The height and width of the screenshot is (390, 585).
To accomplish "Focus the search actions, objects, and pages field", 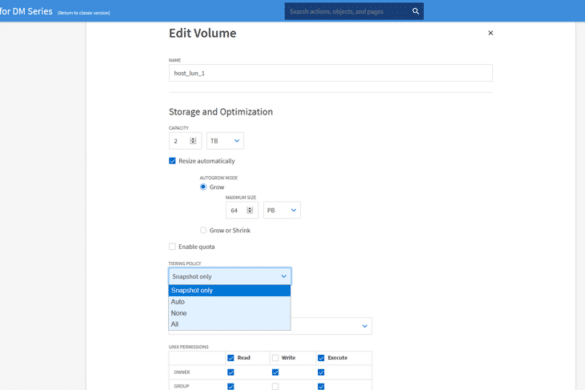I will [354, 11].
